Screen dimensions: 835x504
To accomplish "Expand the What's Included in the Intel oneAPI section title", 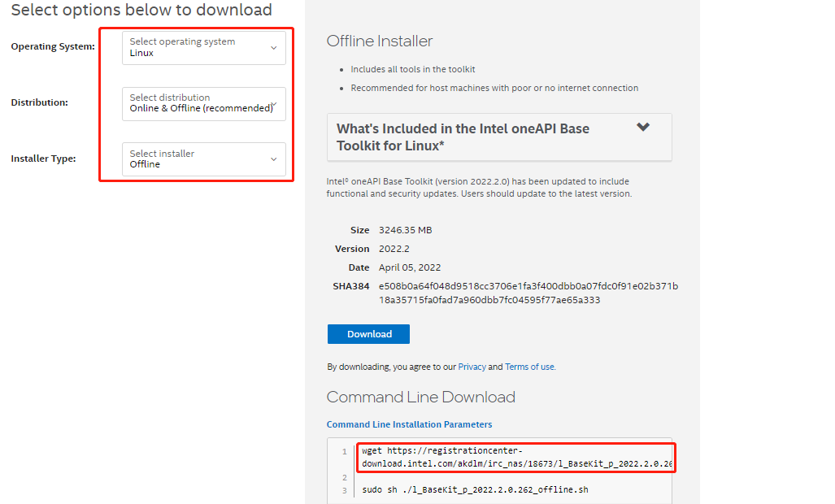I will coord(463,137).
